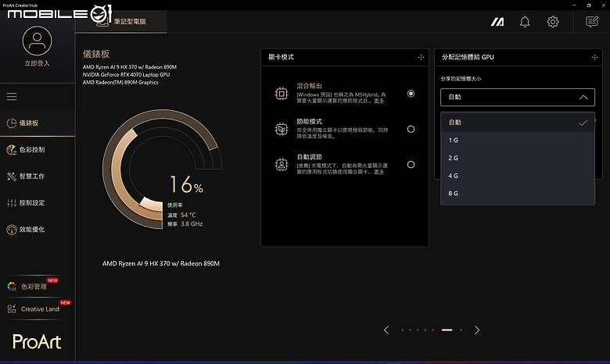Image resolution: width=610 pixels, height=364 pixels.
Task: Go to next dashboard page arrow
Action: (477, 330)
